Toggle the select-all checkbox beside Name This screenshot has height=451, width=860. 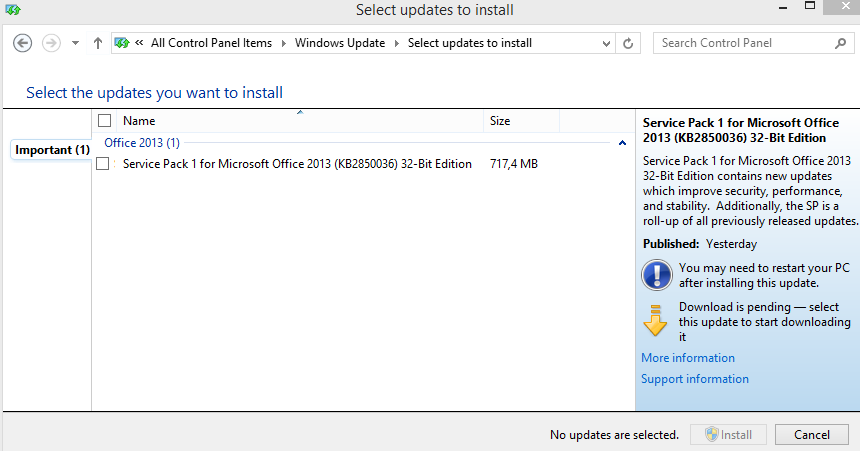coord(104,121)
